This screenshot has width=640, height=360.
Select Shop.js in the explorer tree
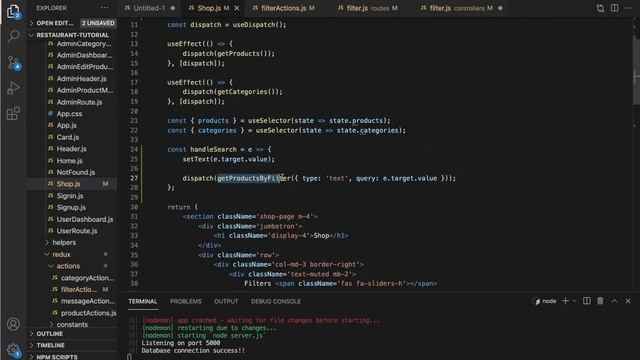pyautogui.click(x=72, y=184)
